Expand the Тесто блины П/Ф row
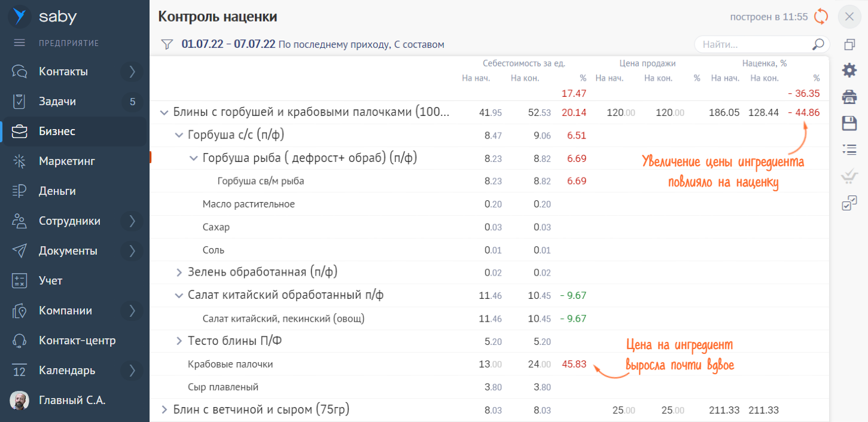The image size is (868, 422). [x=179, y=341]
